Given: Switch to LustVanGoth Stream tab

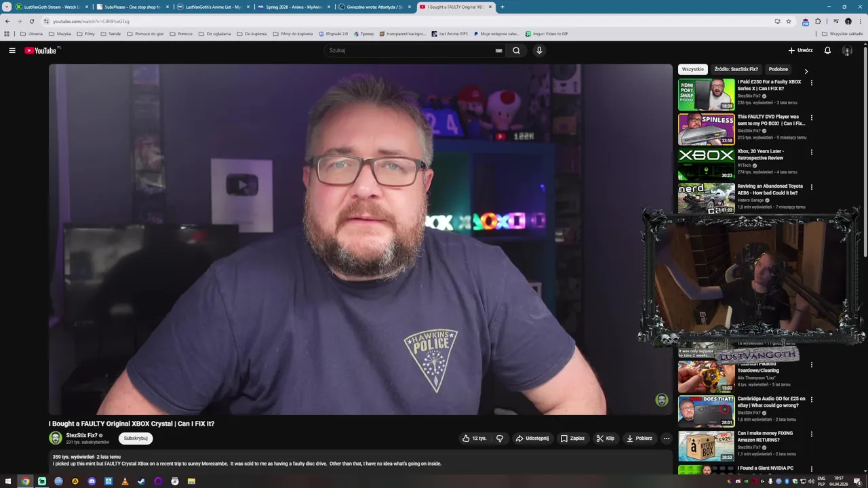Looking at the screenshot, I should click(x=52, y=7).
